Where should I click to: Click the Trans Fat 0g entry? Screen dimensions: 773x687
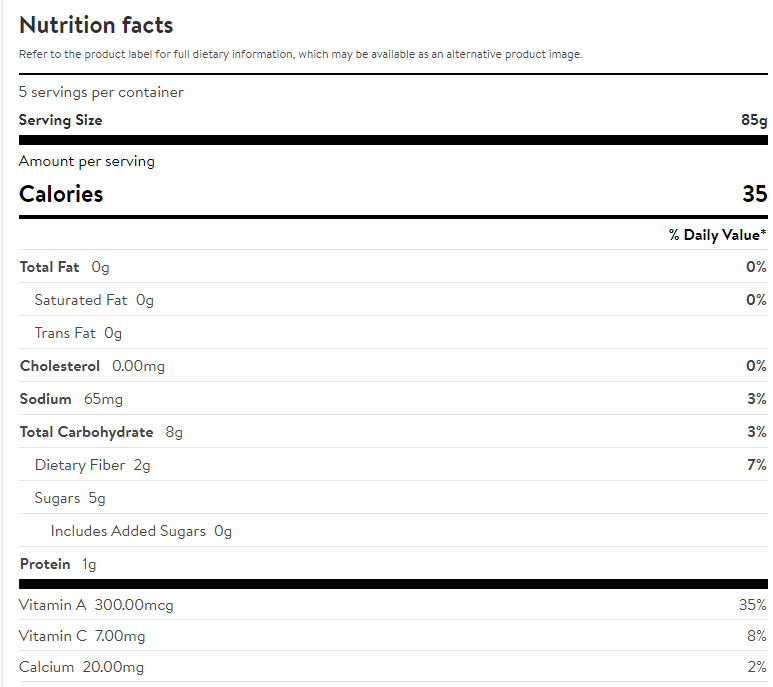coord(78,333)
